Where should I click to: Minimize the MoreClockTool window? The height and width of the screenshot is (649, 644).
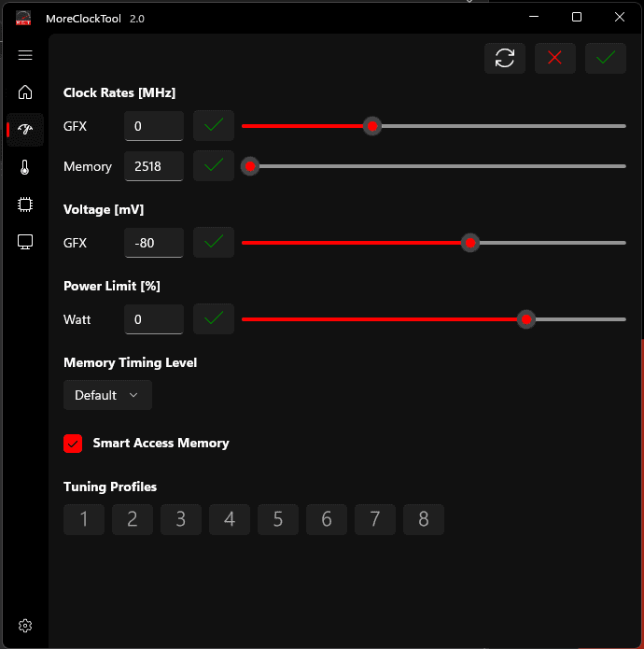coord(534,17)
